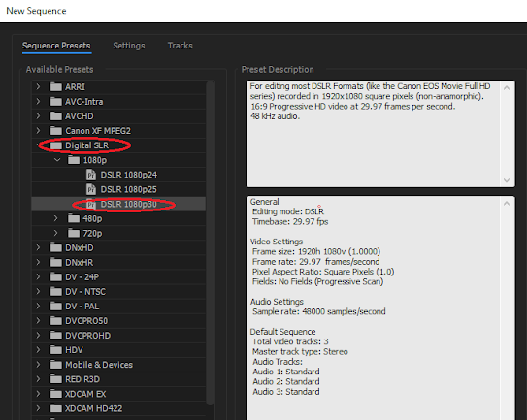The width and height of the screenshot is (527, 420).
Task: Click the 480p folder icon
Action: pos(74,218)
